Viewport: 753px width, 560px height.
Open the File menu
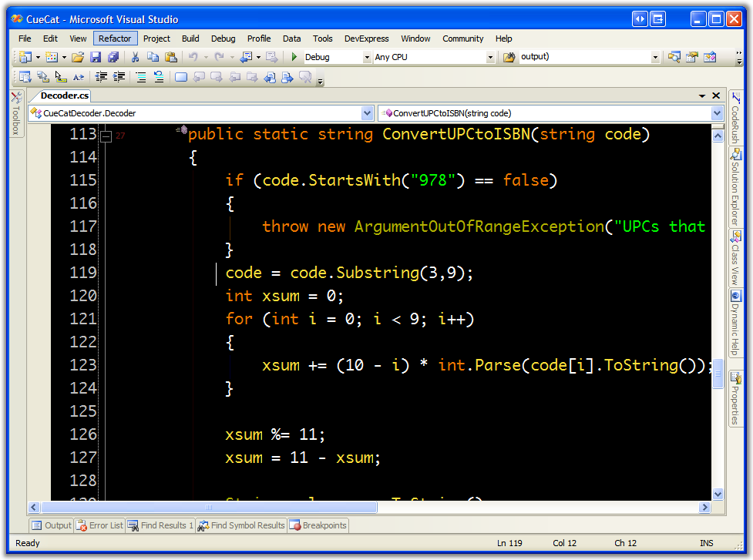coord(25,39)
